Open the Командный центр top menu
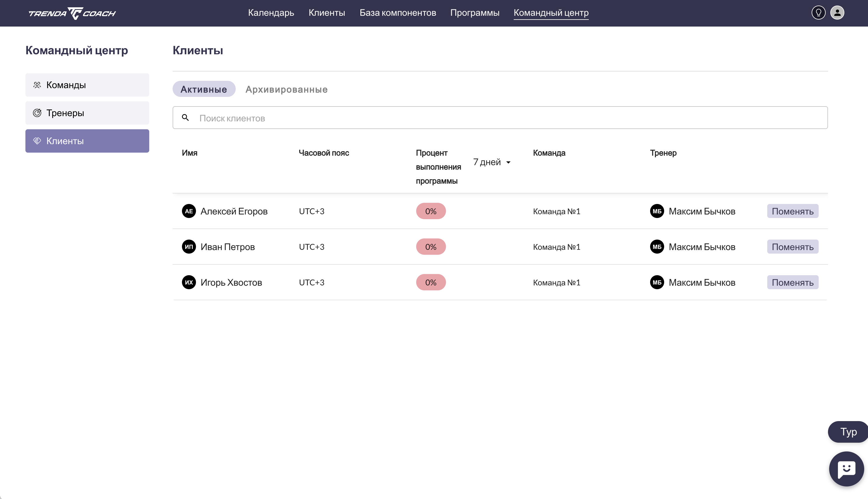 pos(551,13)
